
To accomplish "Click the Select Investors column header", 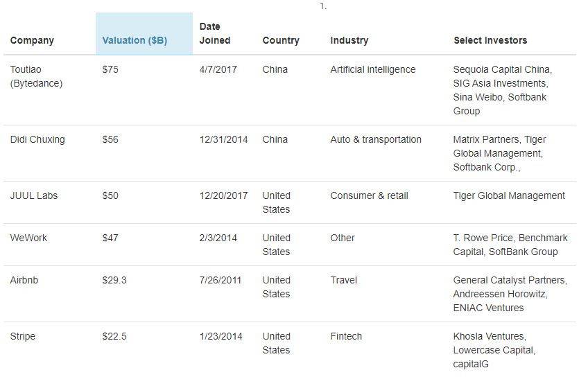I will coord(490,40).
